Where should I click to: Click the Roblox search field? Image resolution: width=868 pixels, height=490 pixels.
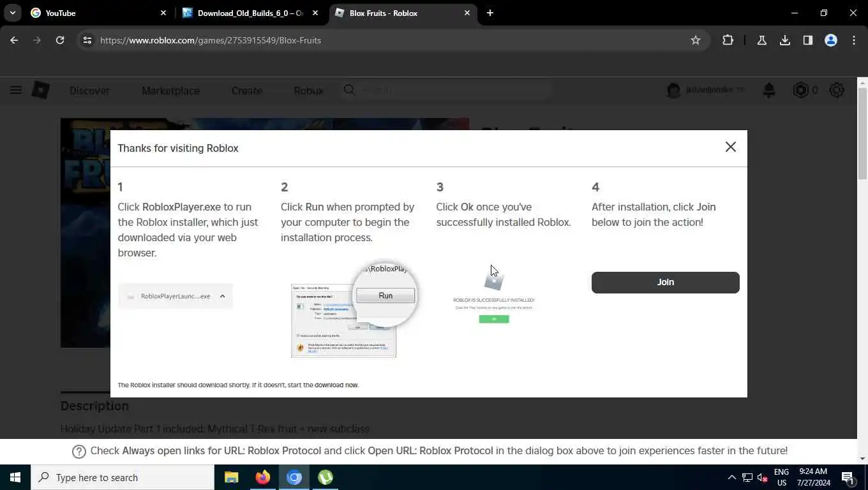tap(447, 90)
